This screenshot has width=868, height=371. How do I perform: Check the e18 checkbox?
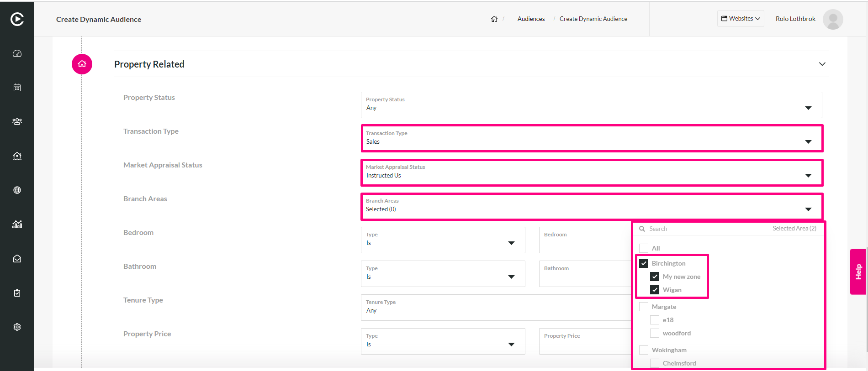655,320
